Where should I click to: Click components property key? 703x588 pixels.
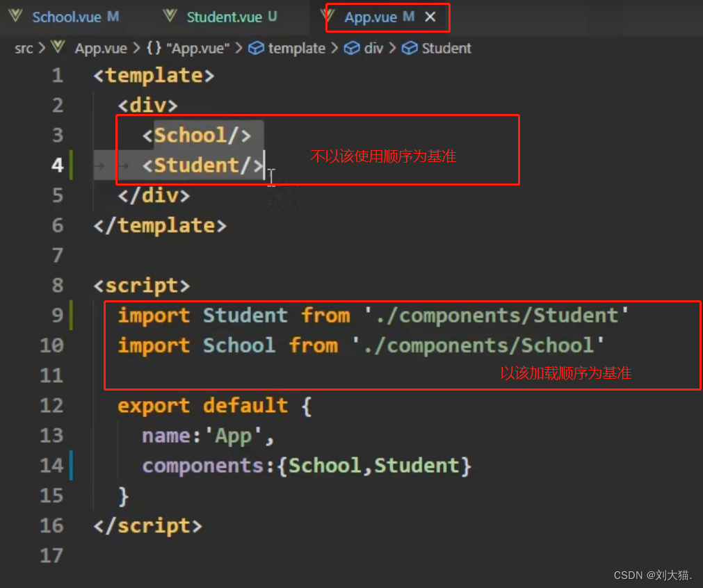(x=202, y=466)
